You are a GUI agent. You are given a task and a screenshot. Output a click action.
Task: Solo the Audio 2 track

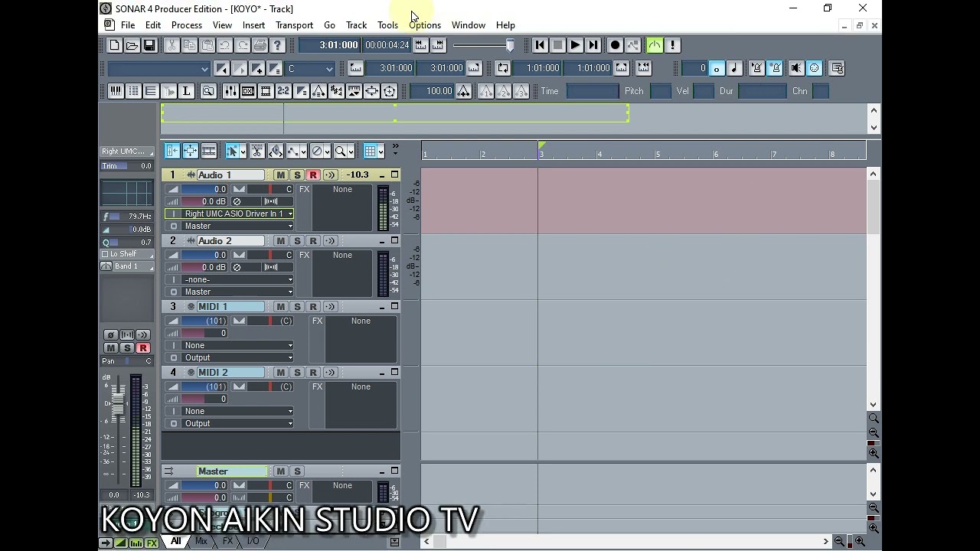point(297,241)
